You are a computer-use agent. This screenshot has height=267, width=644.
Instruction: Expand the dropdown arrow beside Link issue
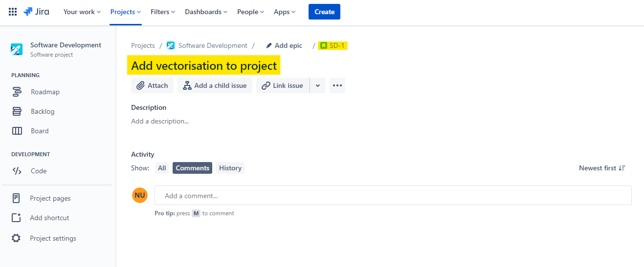pyautogui.click(x=318, y=85)
